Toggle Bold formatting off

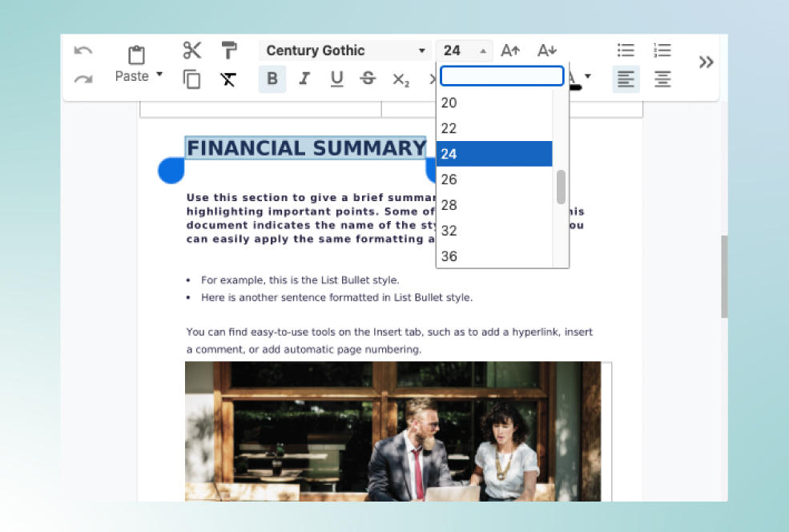tap(272, 79)
